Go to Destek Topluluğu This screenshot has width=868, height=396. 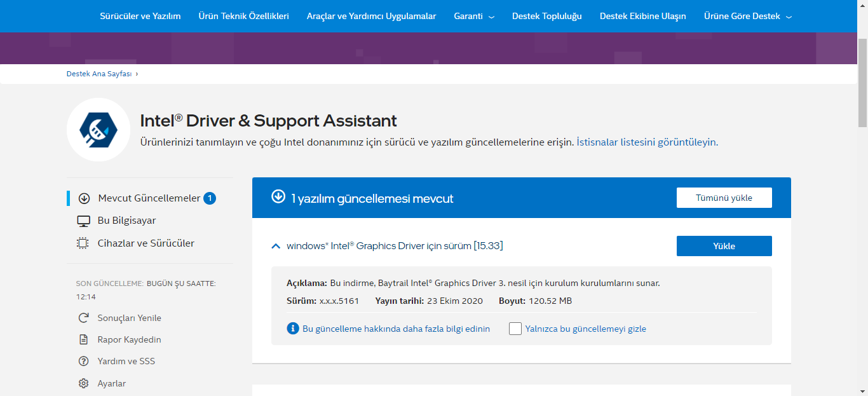[x=547, y=16]
